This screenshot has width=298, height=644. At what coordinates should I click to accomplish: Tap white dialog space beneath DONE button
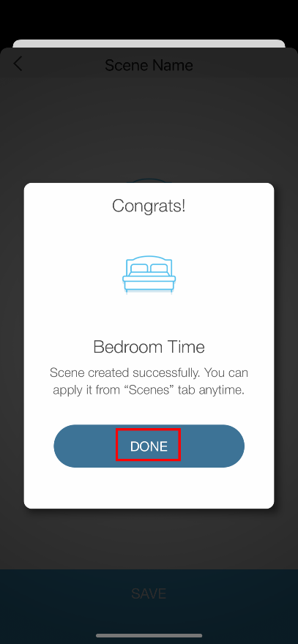pos(149,488)
